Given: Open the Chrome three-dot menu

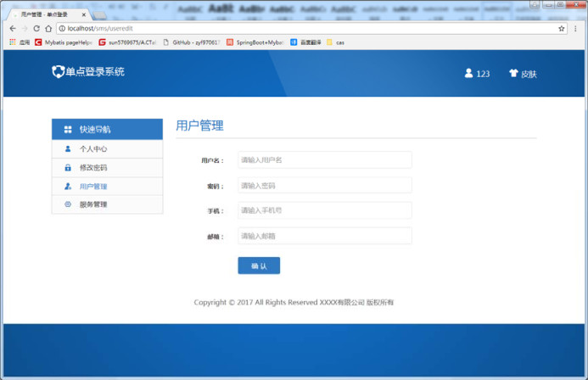Looking at the screenshot, I should 577,28.
